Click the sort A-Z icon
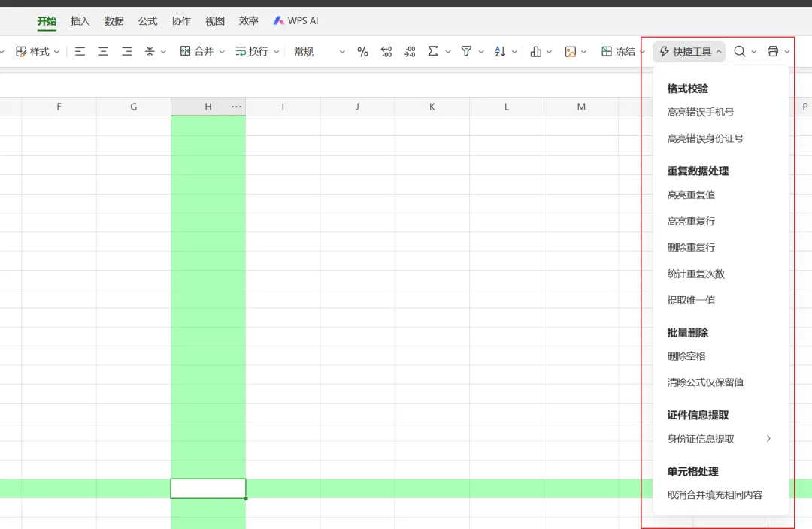 tap(500, 51)
